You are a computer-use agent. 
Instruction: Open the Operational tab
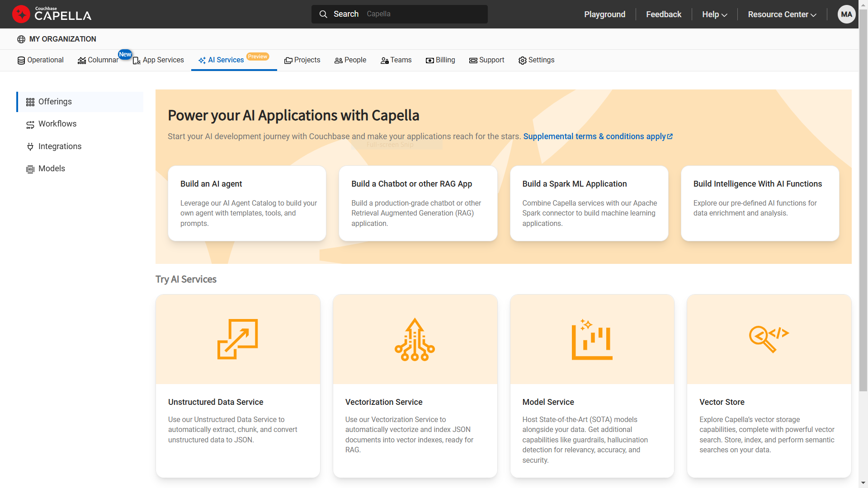(41, 60)
